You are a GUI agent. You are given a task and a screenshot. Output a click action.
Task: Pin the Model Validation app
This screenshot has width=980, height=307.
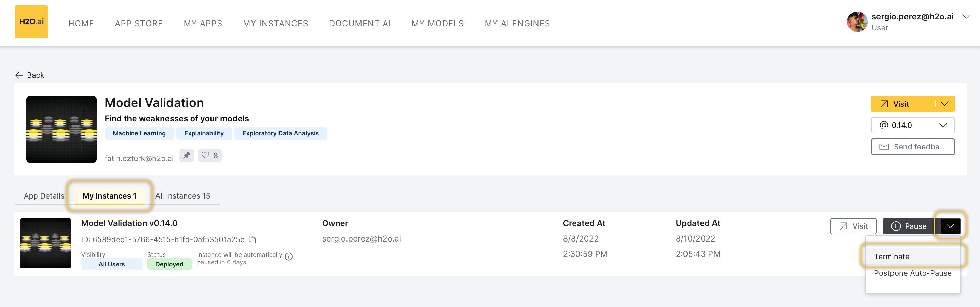[187, 156]
